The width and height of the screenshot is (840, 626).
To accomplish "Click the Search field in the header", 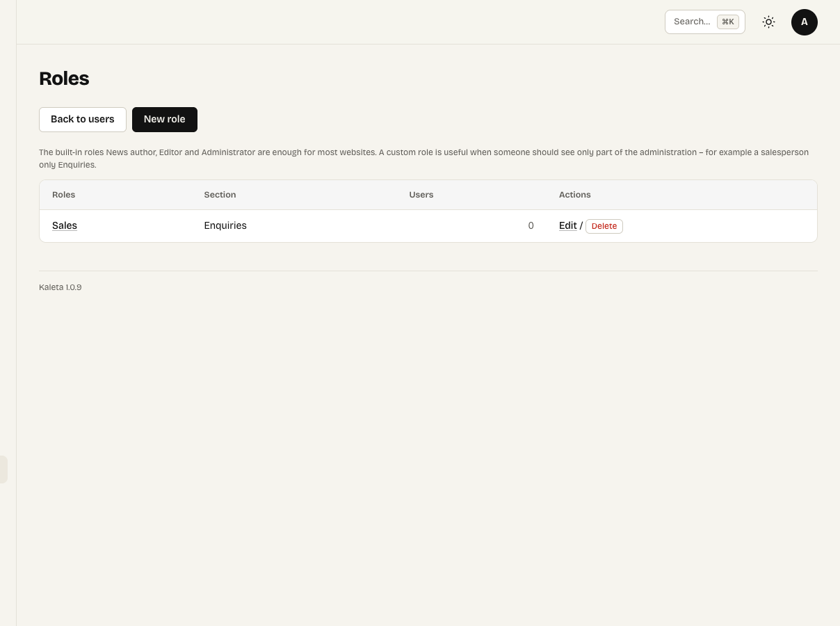I will (705, 22).
